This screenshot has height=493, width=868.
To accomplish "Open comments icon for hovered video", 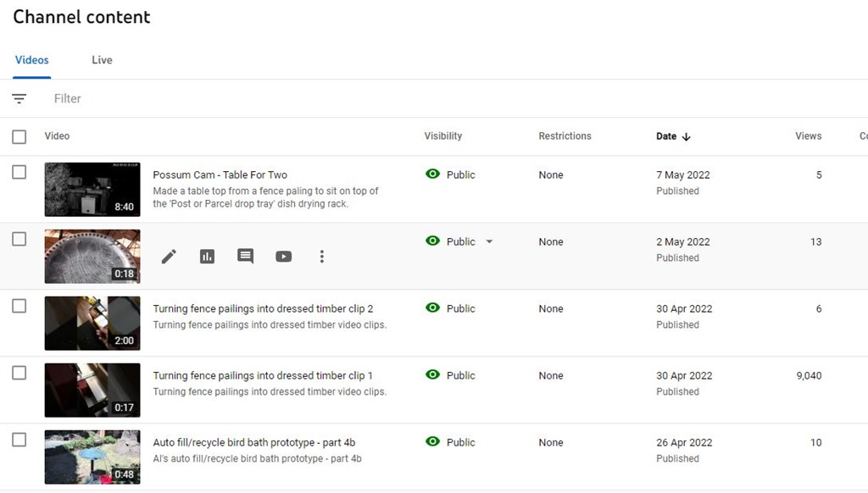I will pyautogui.click(x=245, y=257).
